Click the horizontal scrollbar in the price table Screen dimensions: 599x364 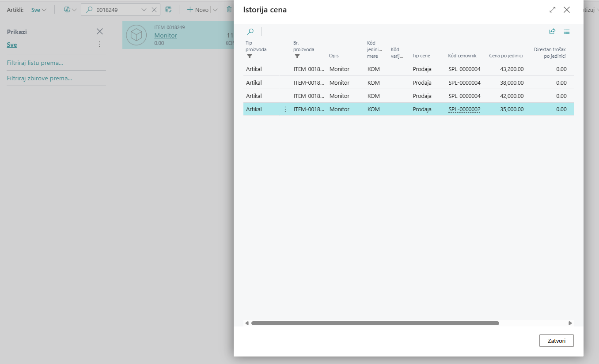(x=375, y=323)
